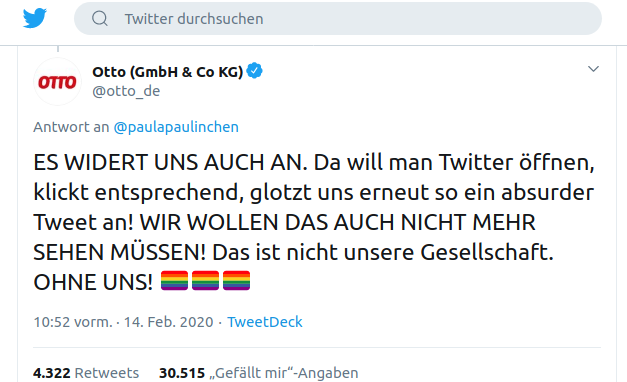Open the @otto_de handle
The image size is (627, 382).
pyautogui.click(x=126, y=91)
